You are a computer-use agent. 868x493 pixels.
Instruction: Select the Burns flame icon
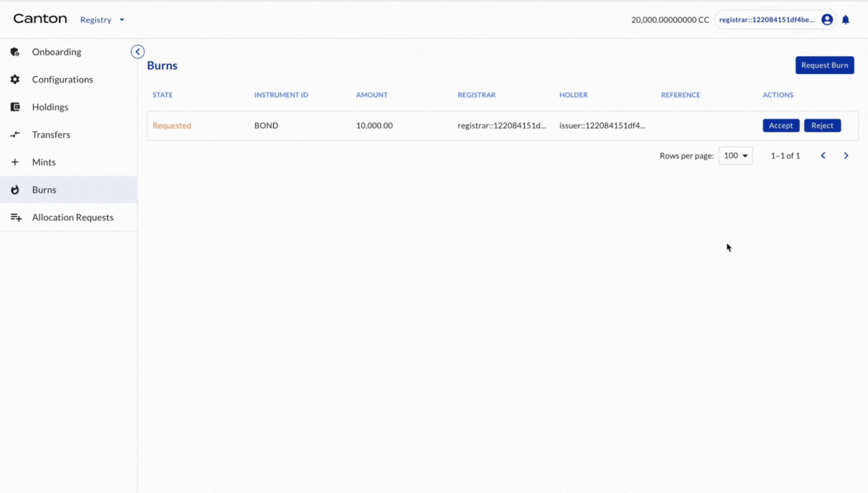click(15, 189)
